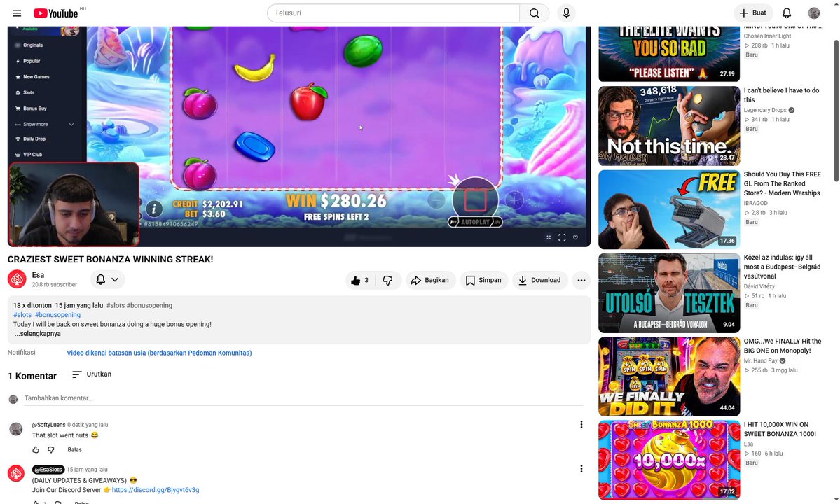Open "I can't believe I have to do this" thumbnail
Viewport: 840px width, 504px height.
(669, 126)
